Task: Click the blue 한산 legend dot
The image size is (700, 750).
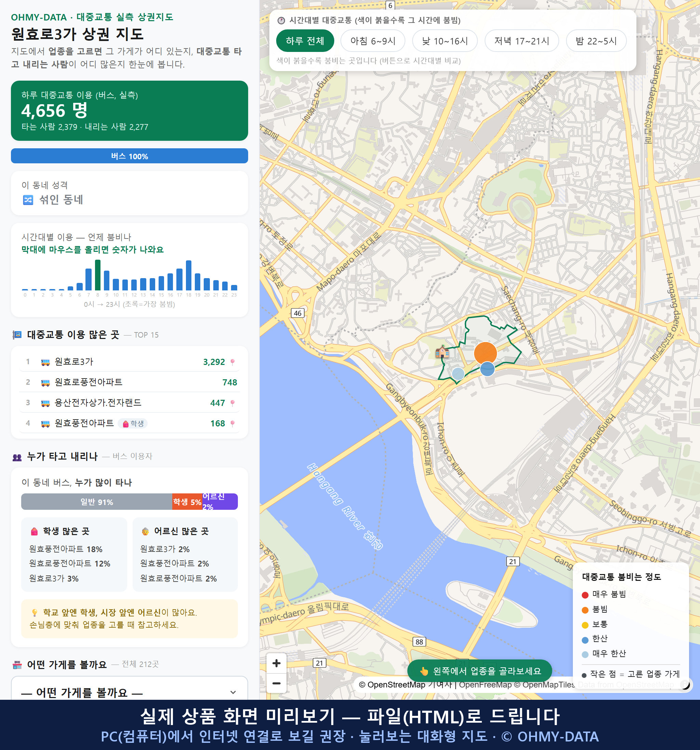Action: coord(585,640)
